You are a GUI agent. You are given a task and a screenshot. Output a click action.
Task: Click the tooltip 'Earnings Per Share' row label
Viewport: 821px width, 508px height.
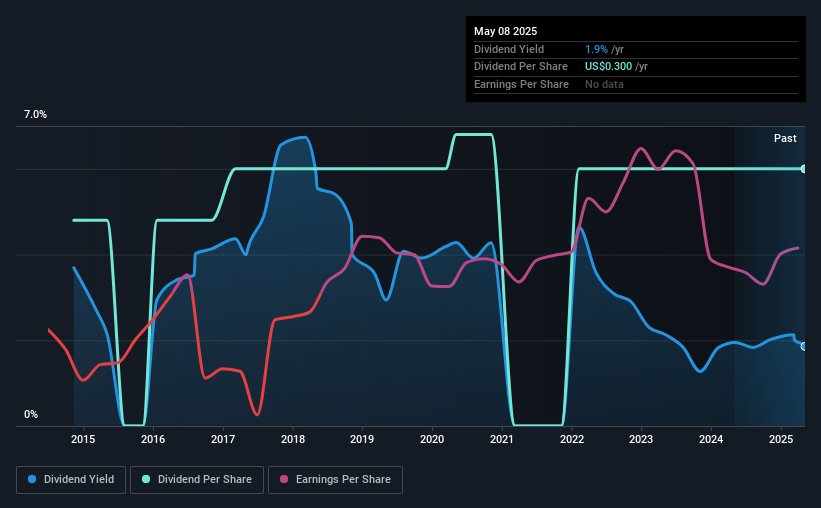pos(521,84)
